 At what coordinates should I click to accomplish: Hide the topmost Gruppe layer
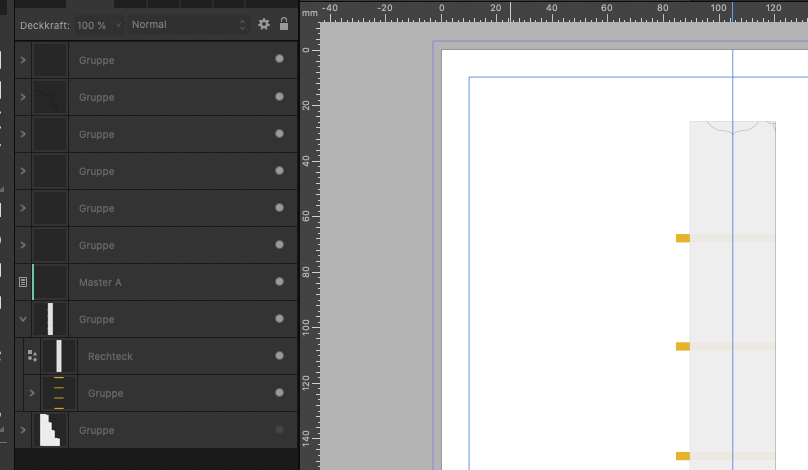(x=279, y=59)
